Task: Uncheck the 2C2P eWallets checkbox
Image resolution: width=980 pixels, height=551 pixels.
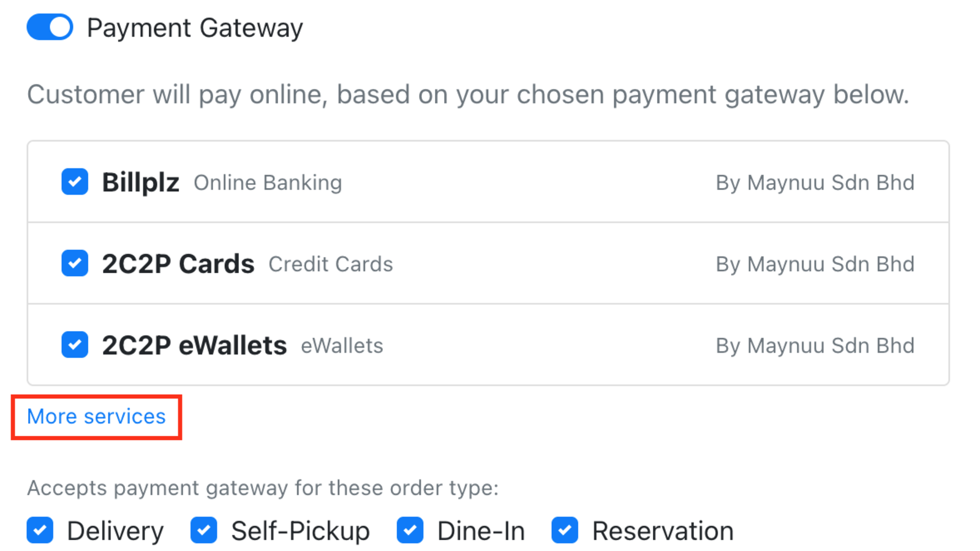Action: click(x=75, y=345)
